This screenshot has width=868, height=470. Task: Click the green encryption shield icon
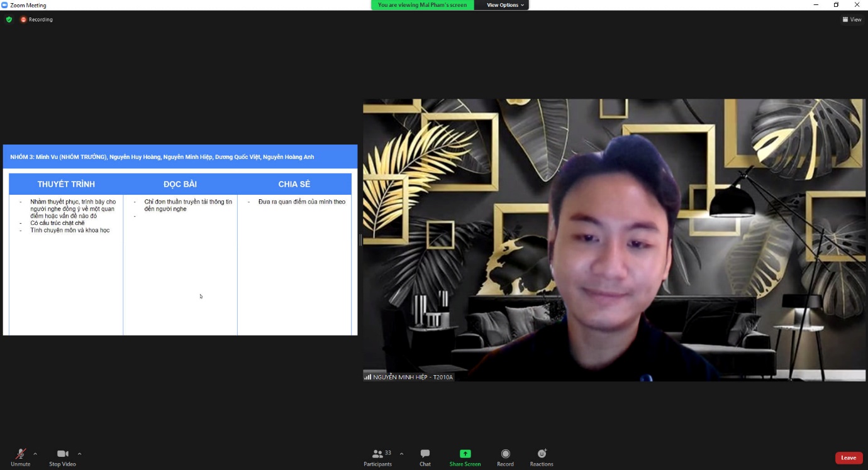[x=9, y=19]
